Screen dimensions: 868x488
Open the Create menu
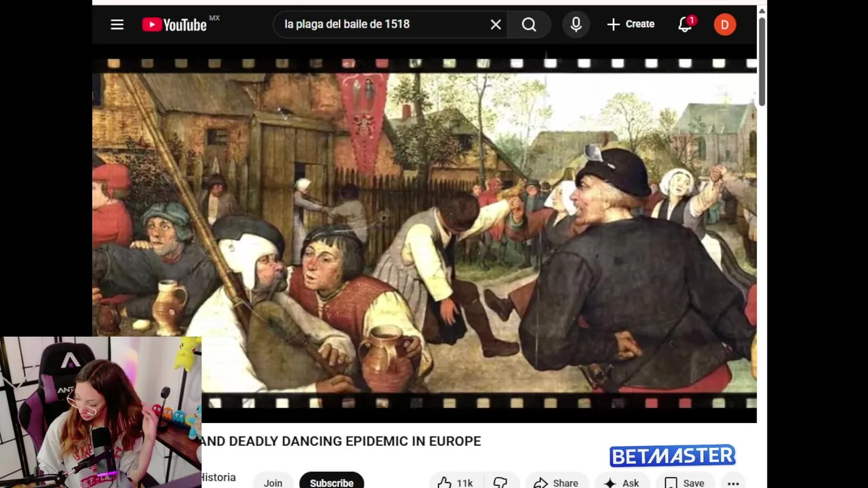[x=631, y=24]
